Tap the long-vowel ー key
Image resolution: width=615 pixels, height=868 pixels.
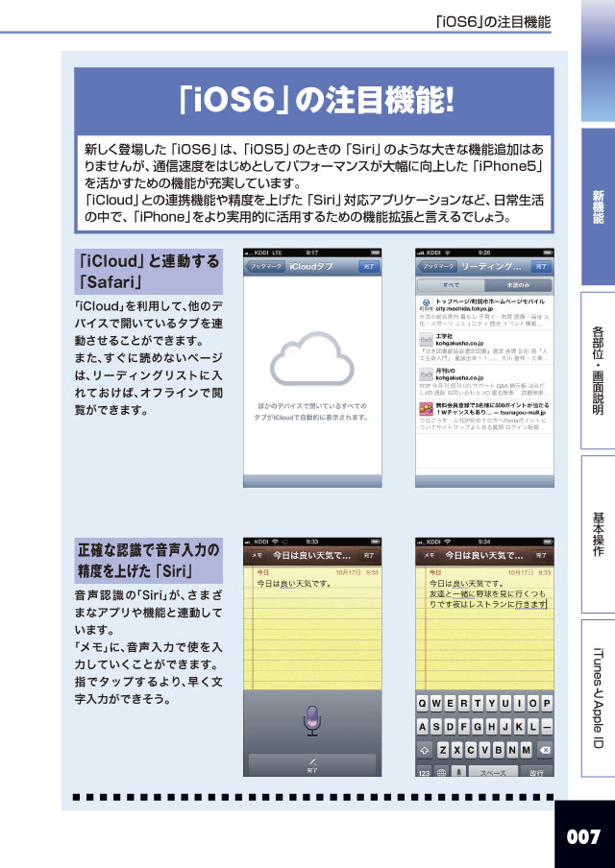pyautogui.click(x=547, y=727)
